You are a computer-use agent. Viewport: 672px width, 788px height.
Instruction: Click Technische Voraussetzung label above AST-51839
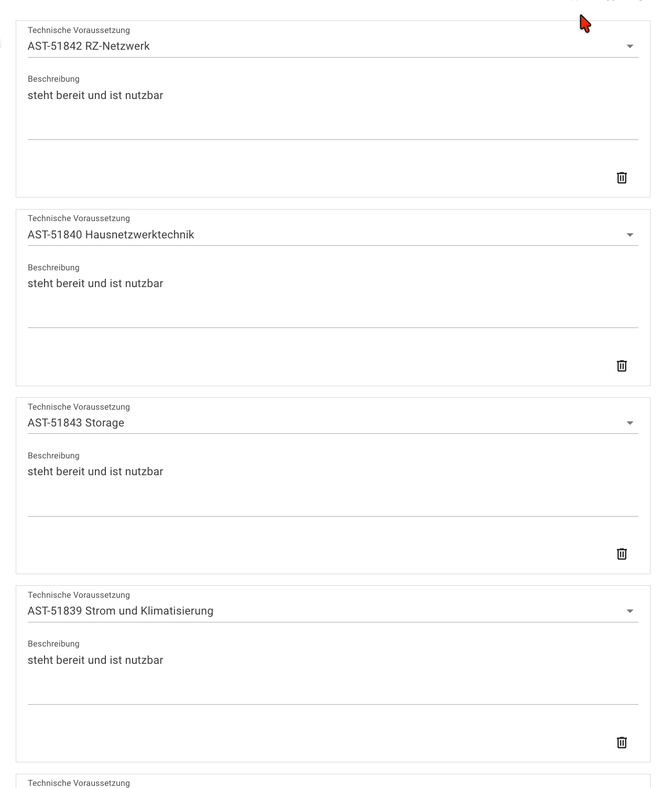click(x=79, y=595)
